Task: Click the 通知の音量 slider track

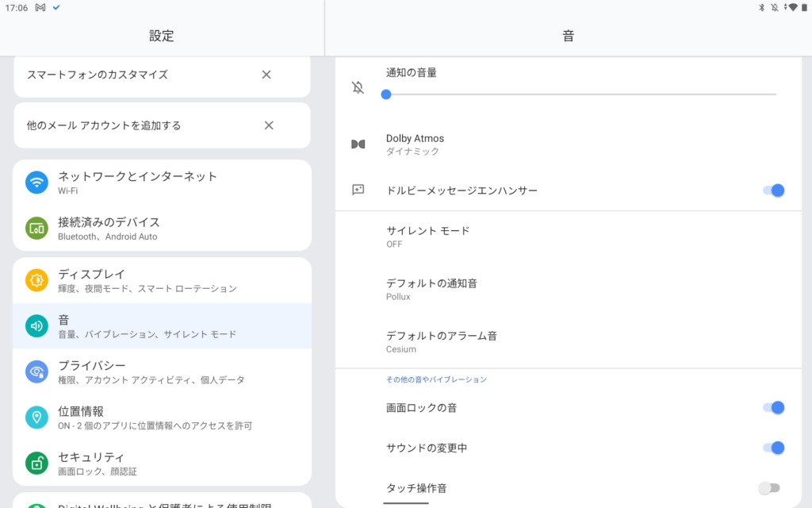Action: 580,94
